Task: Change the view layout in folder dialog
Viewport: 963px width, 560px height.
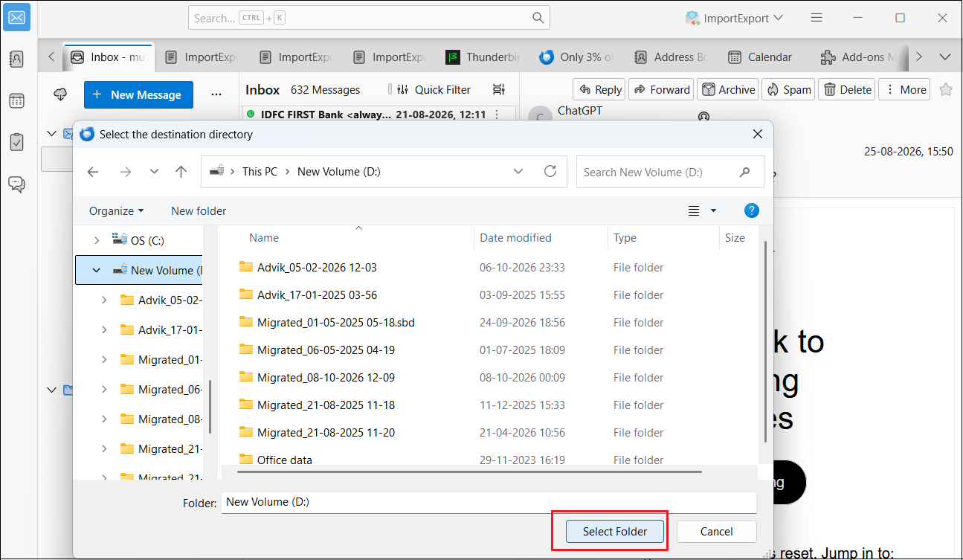Action: tap(694, 211)
